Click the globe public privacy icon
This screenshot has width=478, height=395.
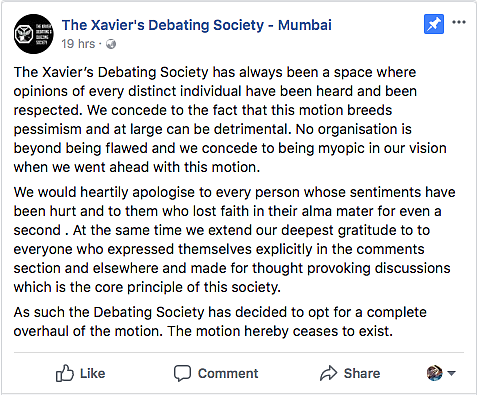[111, 44]
